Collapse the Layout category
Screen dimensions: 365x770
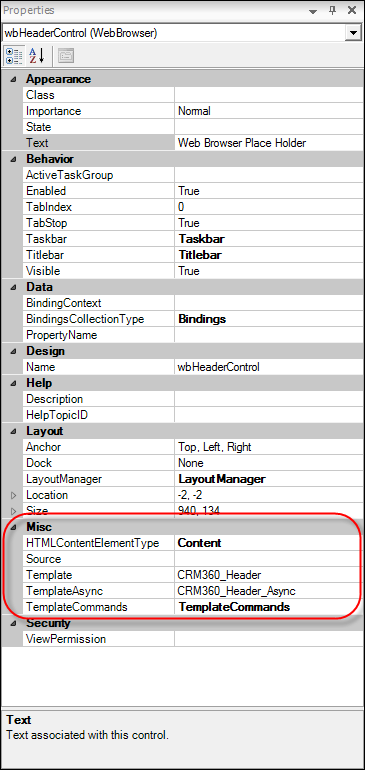13,431
